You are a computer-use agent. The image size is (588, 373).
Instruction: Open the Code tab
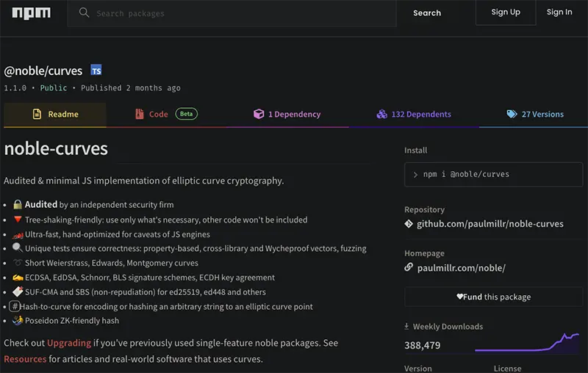coord(166,115)
